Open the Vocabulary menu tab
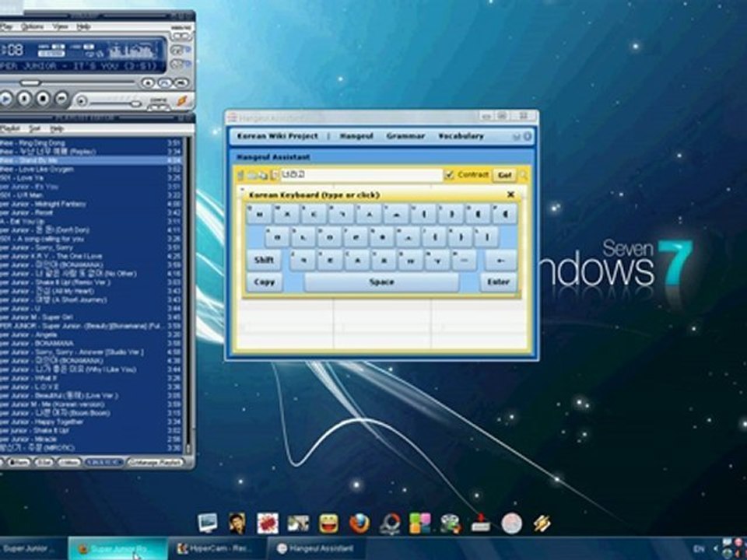 click(x=461, y=136)
